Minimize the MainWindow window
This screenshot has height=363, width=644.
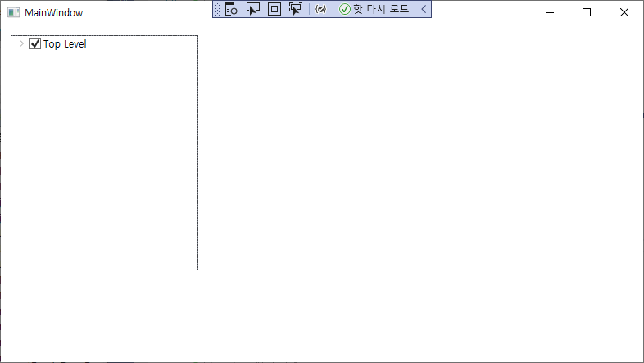tap(550, 12)
